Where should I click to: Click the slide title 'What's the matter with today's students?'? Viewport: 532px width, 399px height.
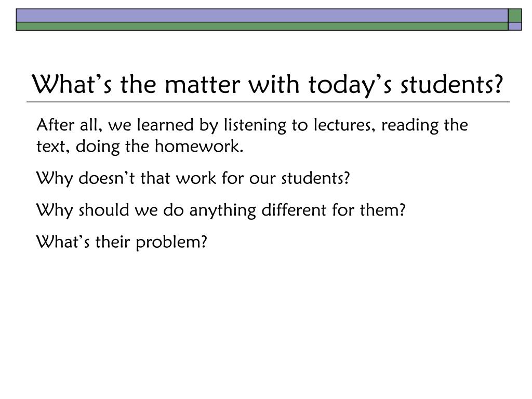[268, 84]
